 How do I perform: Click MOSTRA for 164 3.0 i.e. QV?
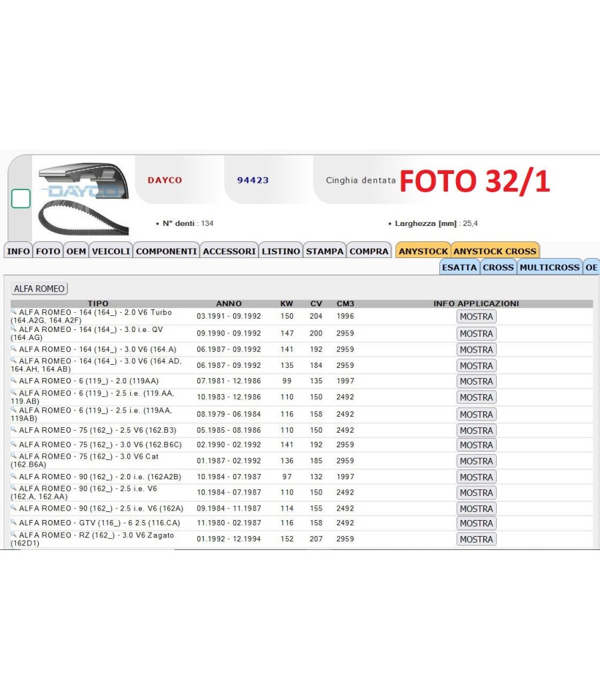(x=477, y=333)
